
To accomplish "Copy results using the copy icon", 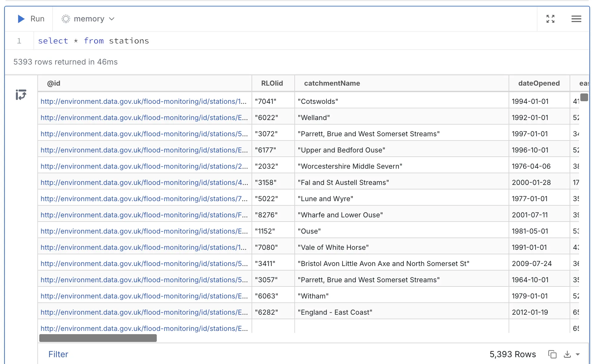I will coord(552,354).
